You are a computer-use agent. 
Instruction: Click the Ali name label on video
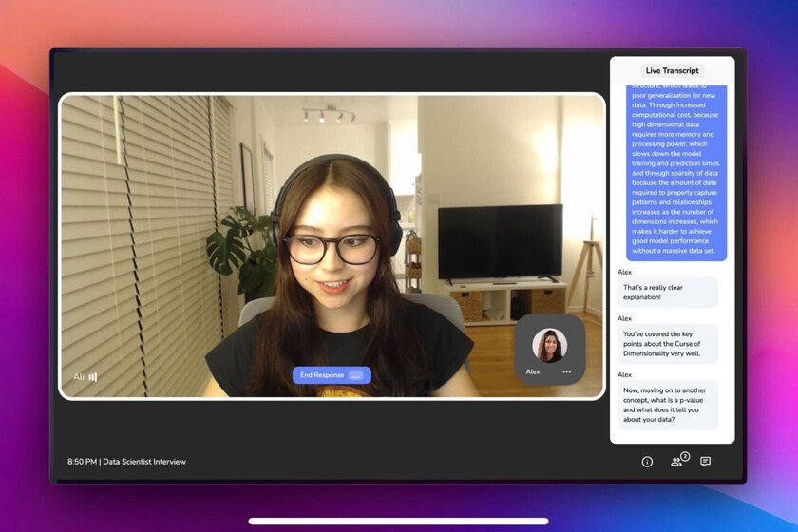79,377
